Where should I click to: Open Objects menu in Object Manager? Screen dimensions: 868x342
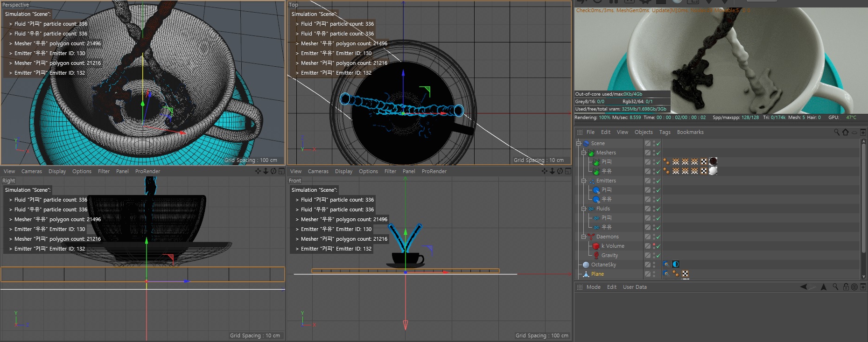click(x=644, y=132)
